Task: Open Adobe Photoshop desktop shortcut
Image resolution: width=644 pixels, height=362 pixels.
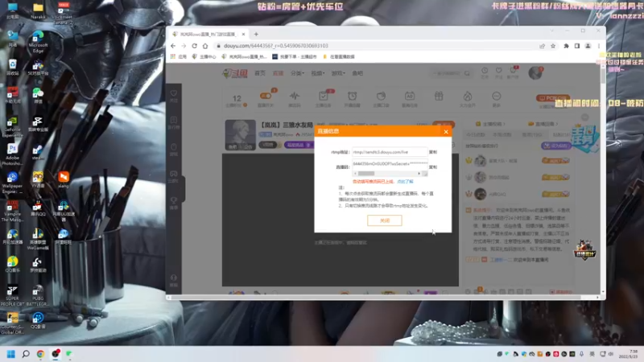Action: pyautogui.click(x=12, y=154)
